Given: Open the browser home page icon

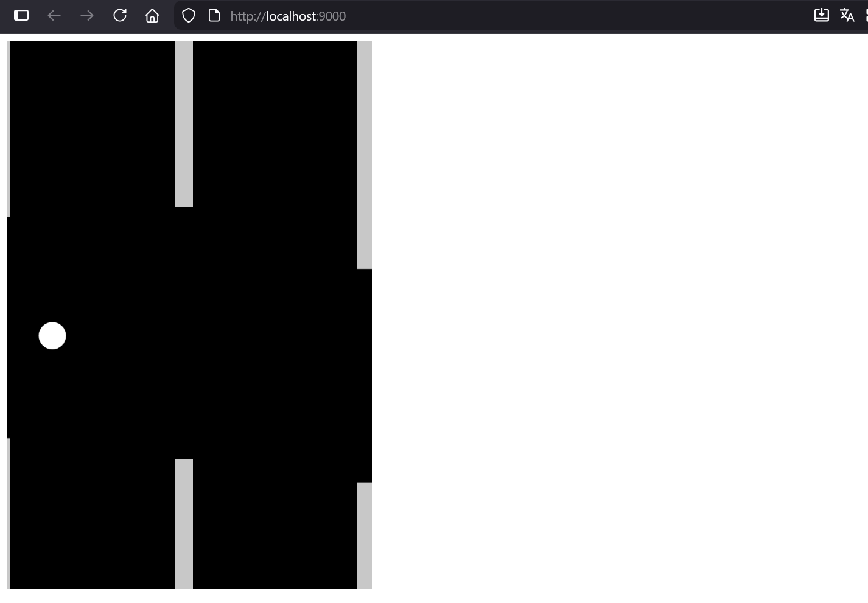Looking at the screenshot, I should 152,16.
